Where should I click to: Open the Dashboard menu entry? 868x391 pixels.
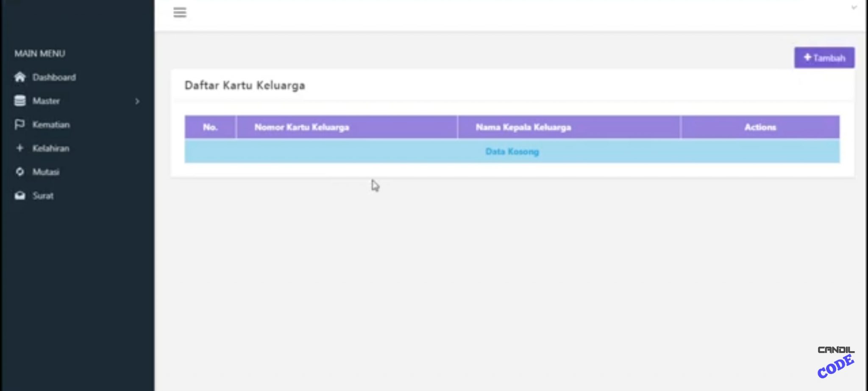point(54,77)
